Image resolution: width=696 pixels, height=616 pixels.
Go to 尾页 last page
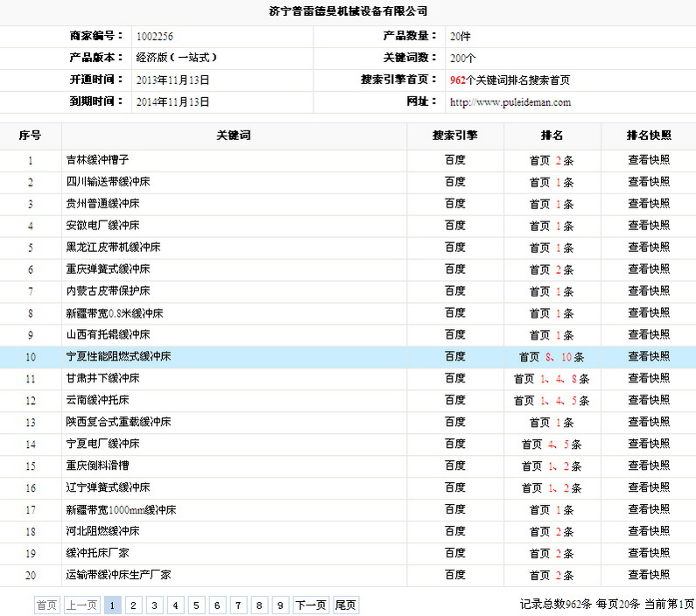(346, 605)
